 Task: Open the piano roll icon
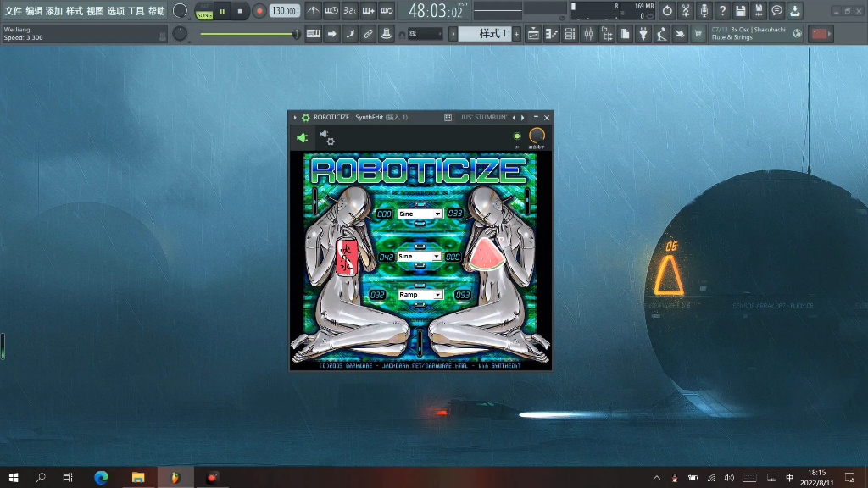point(551,34)
